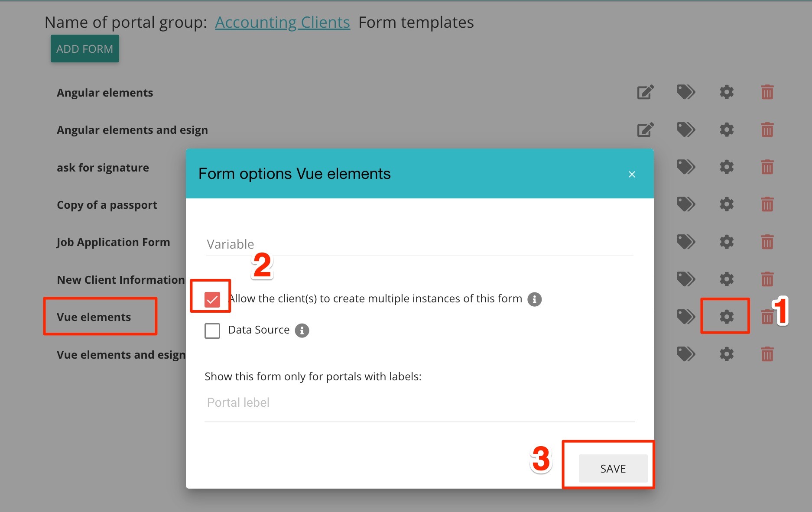Open settings gear for ask for signature
The width and height of the screenshot is (812, 512).
[726, 167]
